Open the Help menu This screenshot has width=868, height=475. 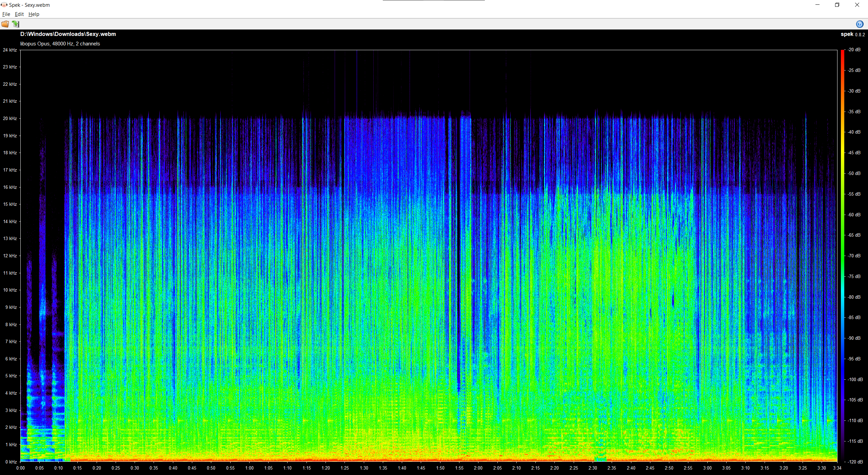(34, 14)
